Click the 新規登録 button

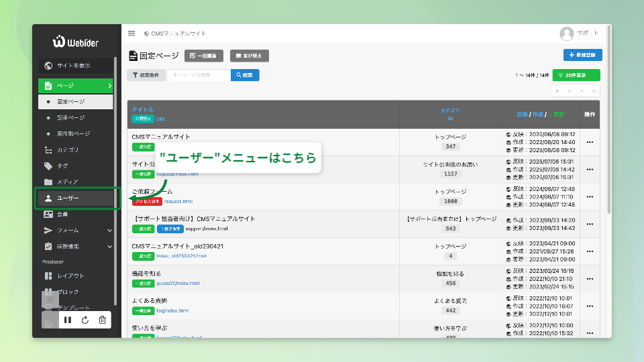[582, 55]
